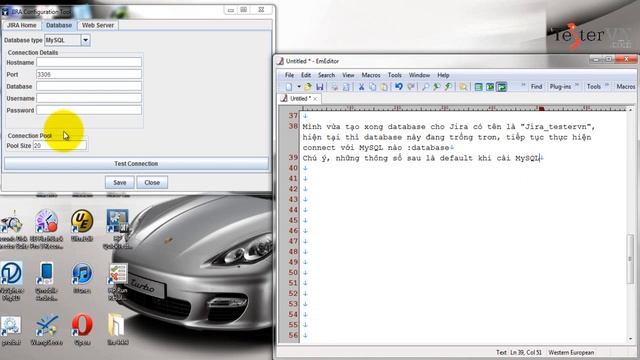The width and height of the screenshot is (640, 360).
Task: Switch to the JIRA Home tab
Action: (22, 25)
